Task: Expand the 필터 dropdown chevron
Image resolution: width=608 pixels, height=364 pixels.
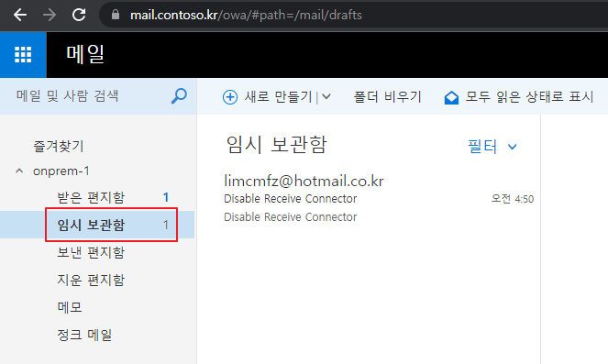Action: pos(513,147)
